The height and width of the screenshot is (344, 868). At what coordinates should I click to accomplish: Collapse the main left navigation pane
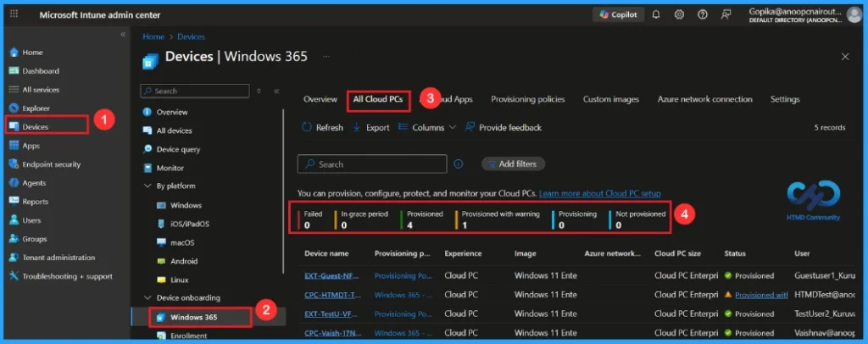click(123, 34)
